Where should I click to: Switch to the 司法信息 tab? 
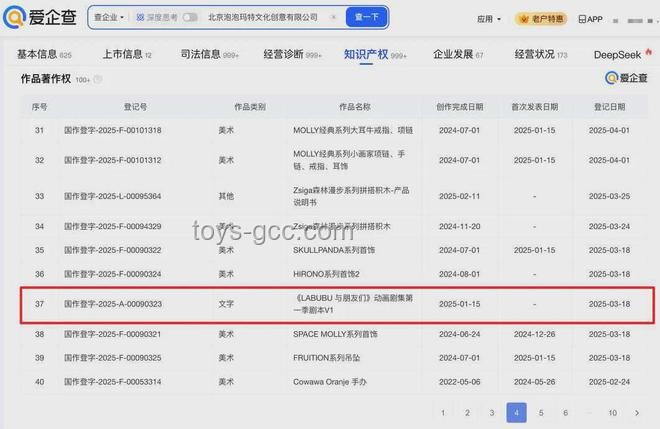(x=209, y=54)
